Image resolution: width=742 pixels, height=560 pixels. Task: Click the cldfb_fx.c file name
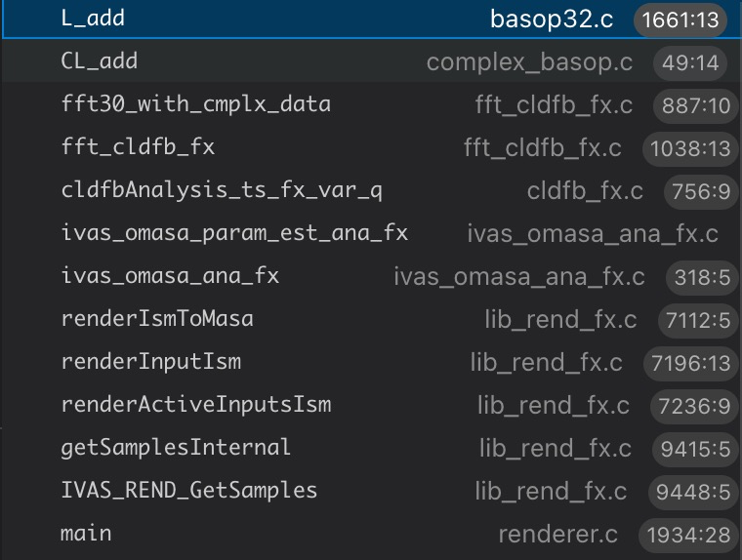click(x=585, y=191)
